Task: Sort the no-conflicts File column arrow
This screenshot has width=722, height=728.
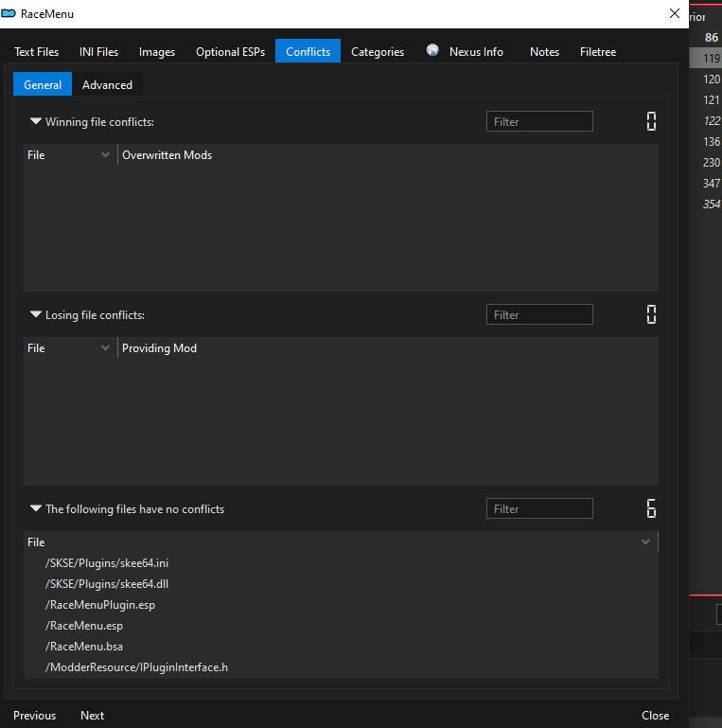Action: [x=645, y=542]
